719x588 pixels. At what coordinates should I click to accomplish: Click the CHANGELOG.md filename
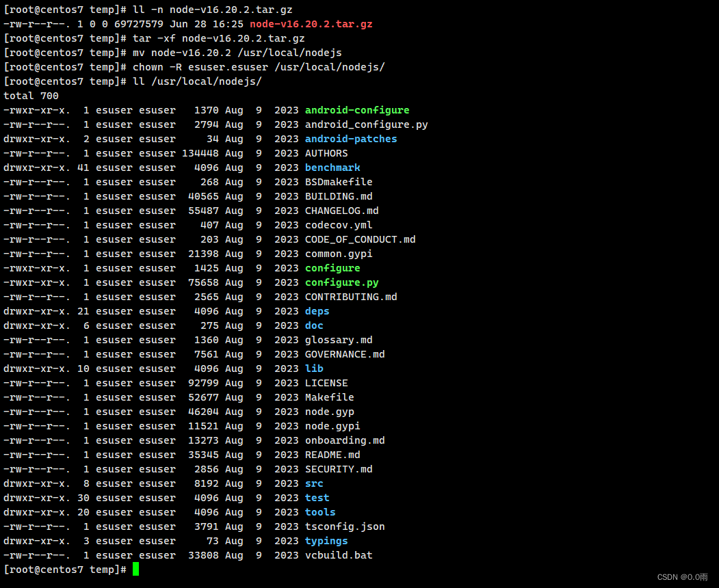[x=341, y=210]
